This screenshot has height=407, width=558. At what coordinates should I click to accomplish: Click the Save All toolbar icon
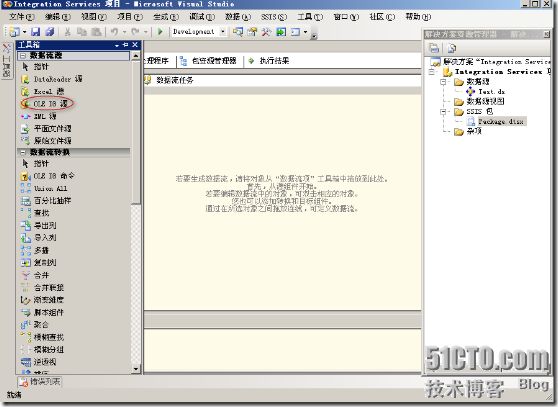[50, 32]
